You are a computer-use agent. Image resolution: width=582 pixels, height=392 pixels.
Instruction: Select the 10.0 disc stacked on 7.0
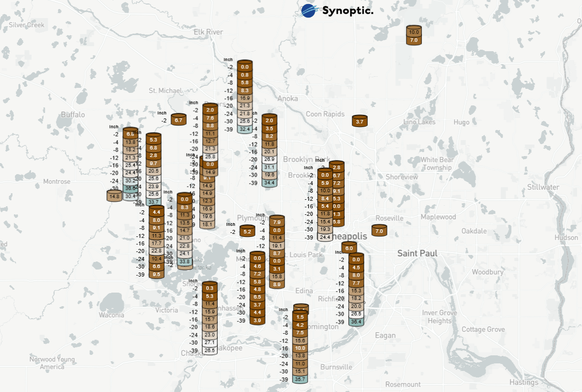tap(414, 32)
